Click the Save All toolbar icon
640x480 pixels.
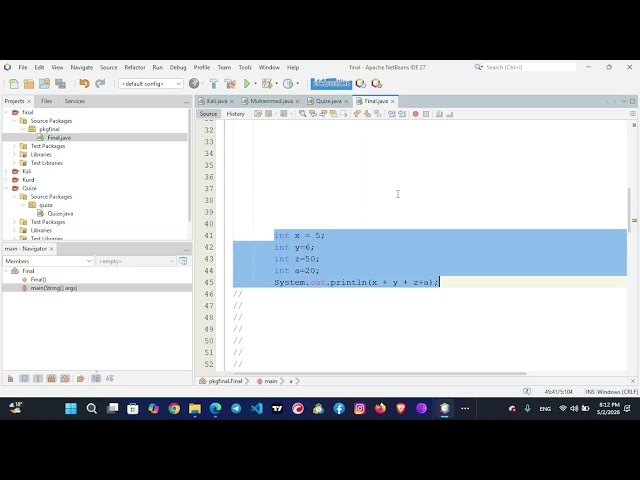point(60,84)
